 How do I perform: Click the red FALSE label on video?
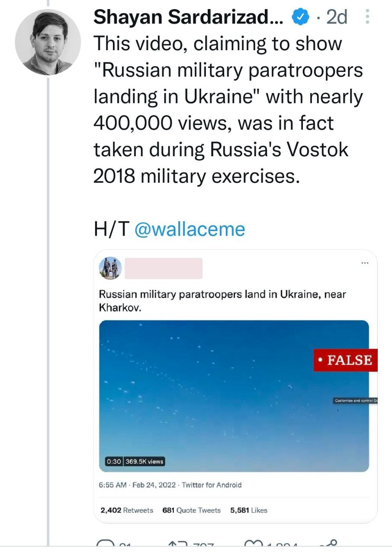pyautogui.click(x=345, y=360)
